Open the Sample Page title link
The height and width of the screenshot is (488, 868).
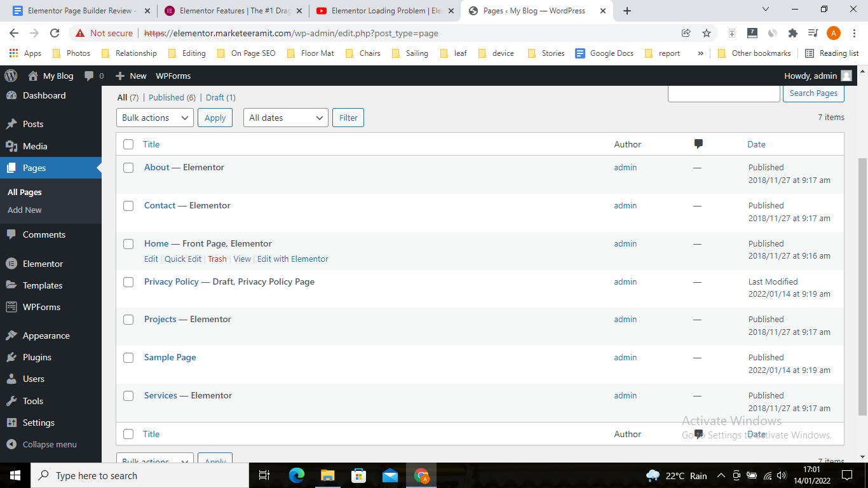click(x=170, y=357)
